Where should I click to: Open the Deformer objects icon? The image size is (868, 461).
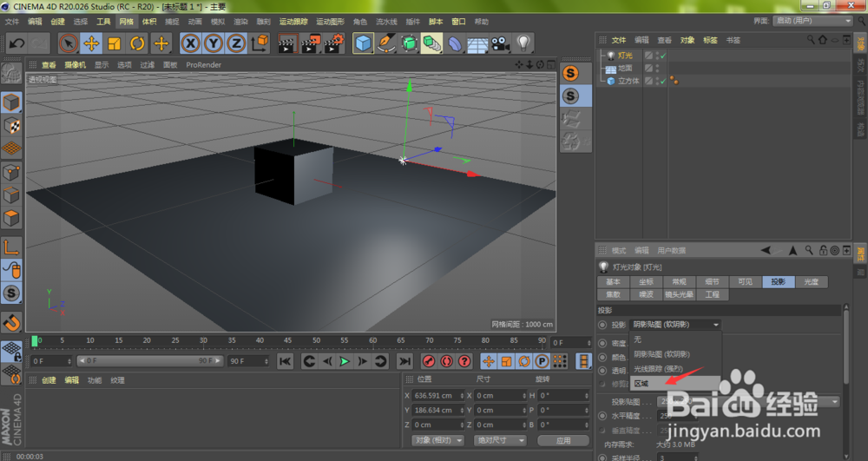(455, 43)
